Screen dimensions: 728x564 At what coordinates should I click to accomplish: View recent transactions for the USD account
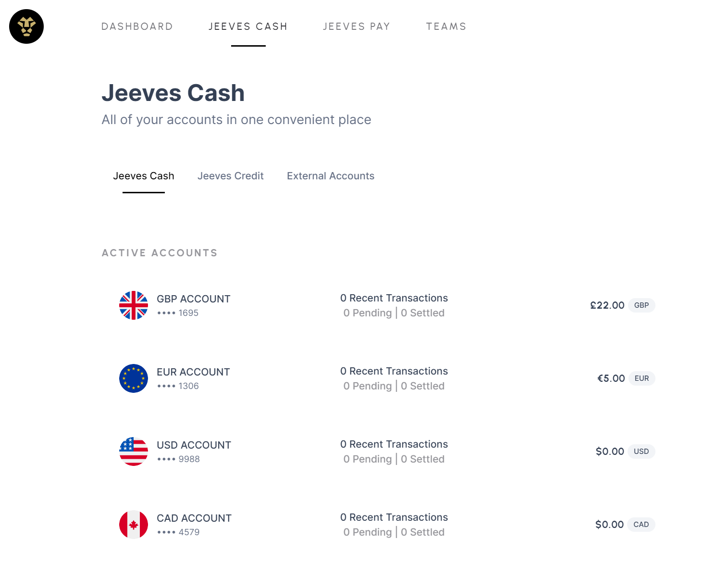coord(394,444)
